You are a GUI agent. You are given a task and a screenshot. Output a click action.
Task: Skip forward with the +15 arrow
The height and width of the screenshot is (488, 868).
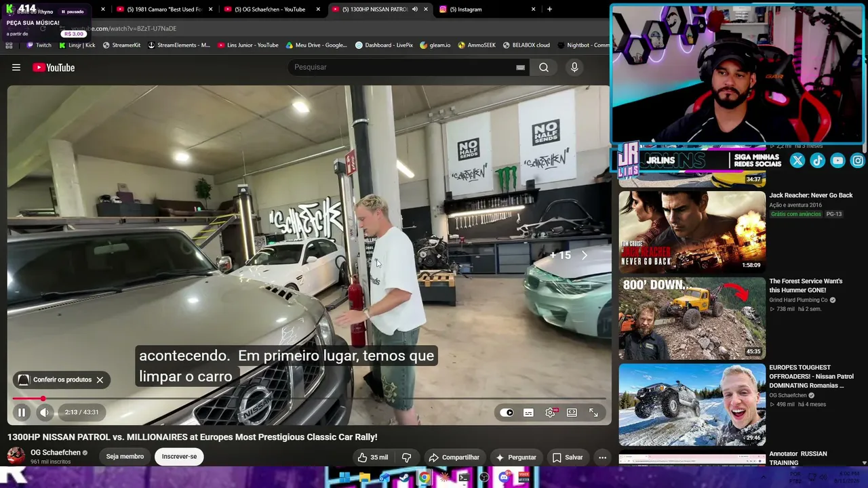click(x=585, y=256)
